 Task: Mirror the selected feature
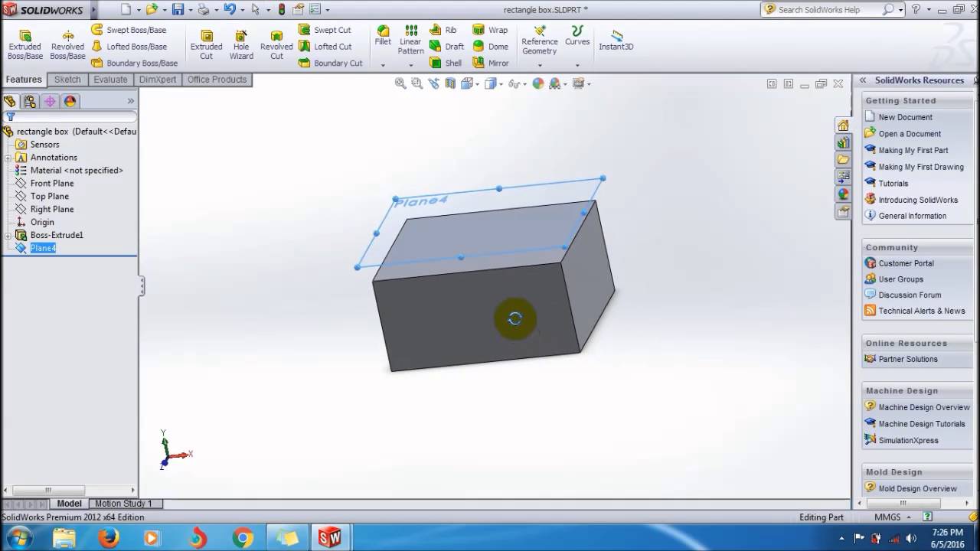[x=491, y=64]
